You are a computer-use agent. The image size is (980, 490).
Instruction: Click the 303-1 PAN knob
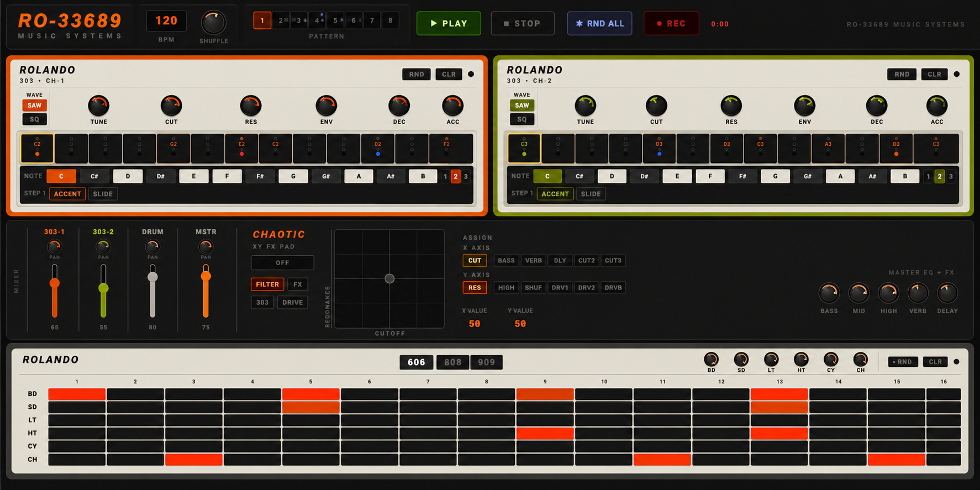(54, 246)
